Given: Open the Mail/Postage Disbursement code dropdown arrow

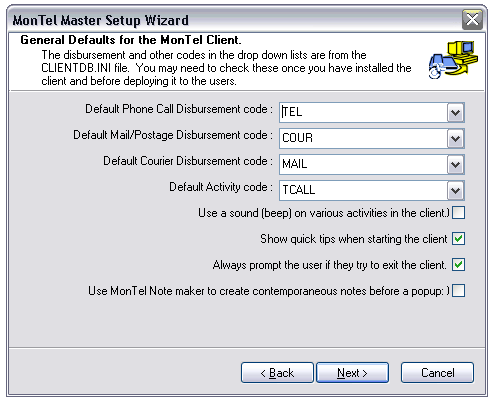Looking at the screenshot, I should coord(455,138).
